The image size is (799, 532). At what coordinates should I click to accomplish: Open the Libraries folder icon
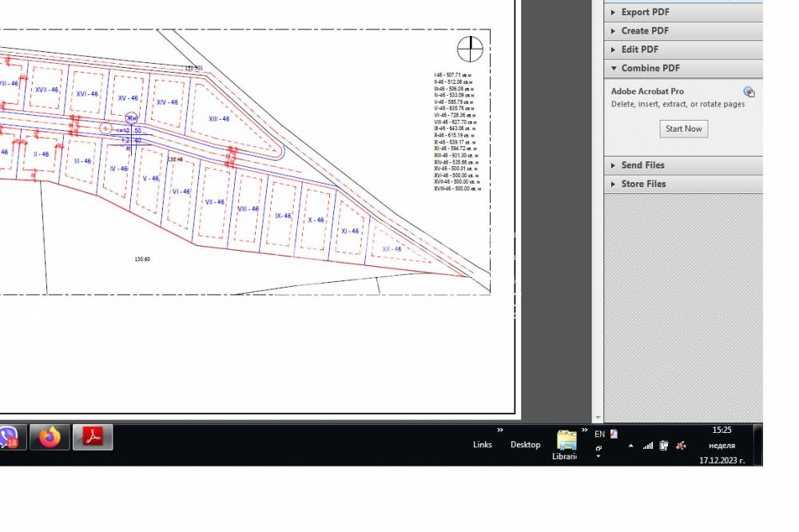[x=566, y=441]
